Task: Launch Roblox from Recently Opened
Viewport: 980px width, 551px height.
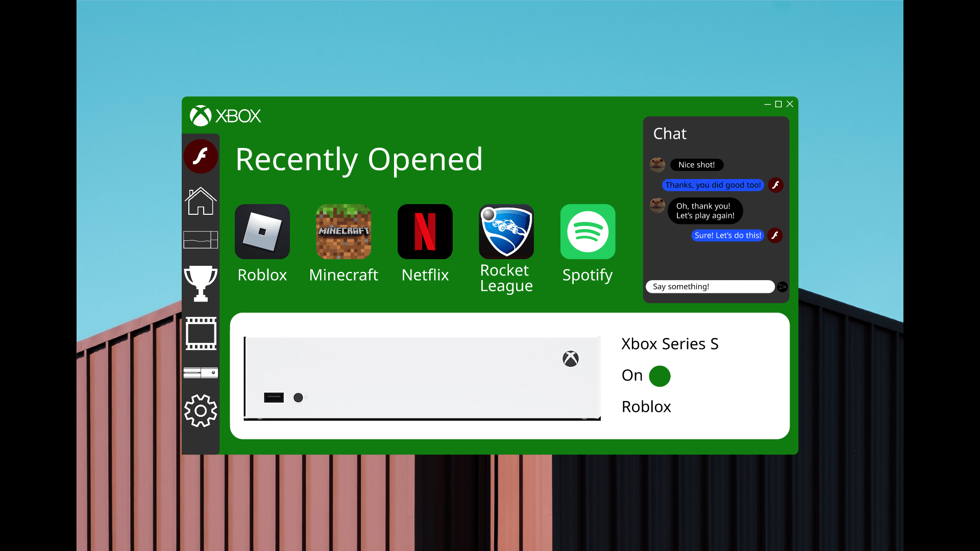Action: (x=262, y=231)
